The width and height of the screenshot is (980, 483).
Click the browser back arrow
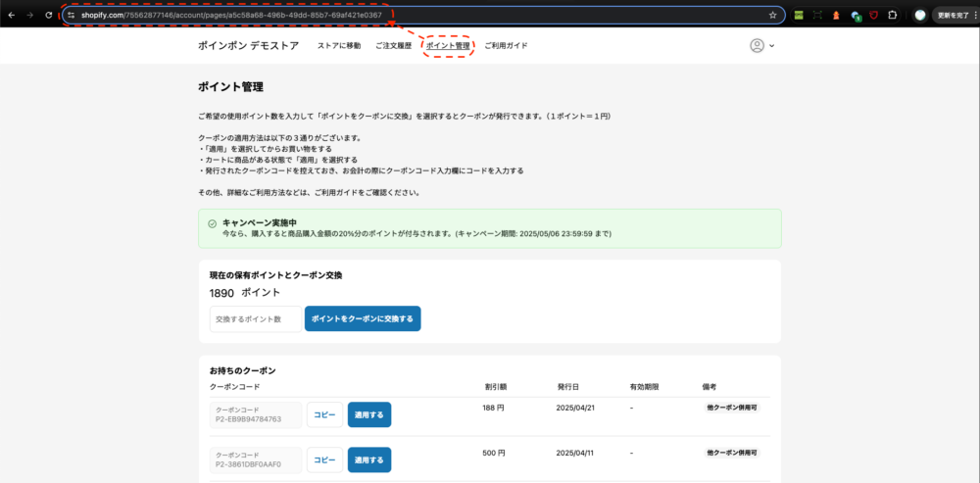pyautogui.click(x=11, y=15)
